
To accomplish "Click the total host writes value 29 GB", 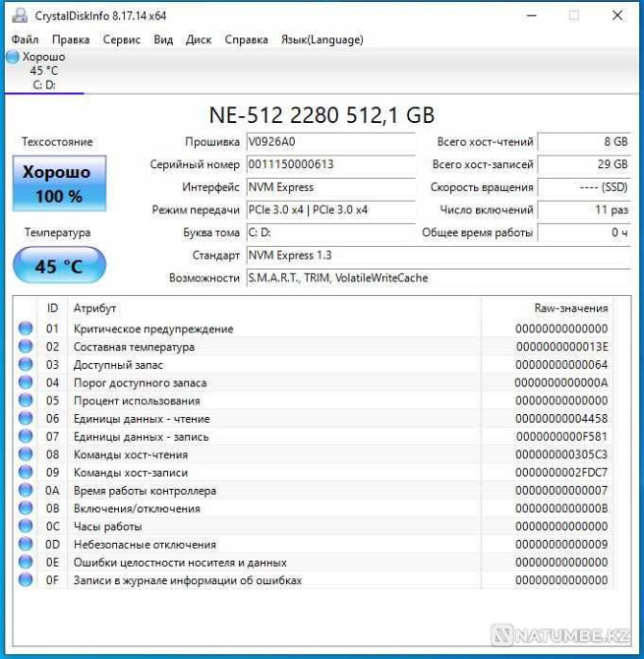I will (x=584, y=164).
